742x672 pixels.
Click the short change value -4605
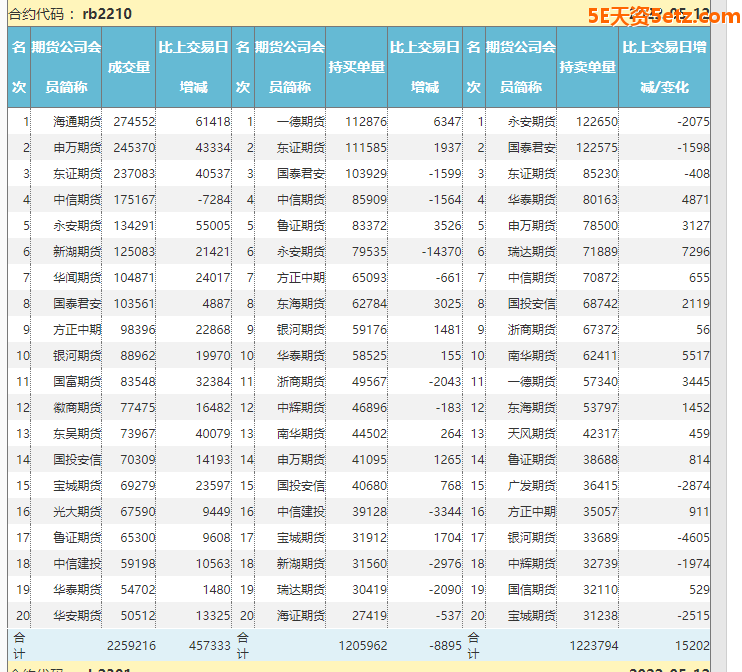click(693, 538)
